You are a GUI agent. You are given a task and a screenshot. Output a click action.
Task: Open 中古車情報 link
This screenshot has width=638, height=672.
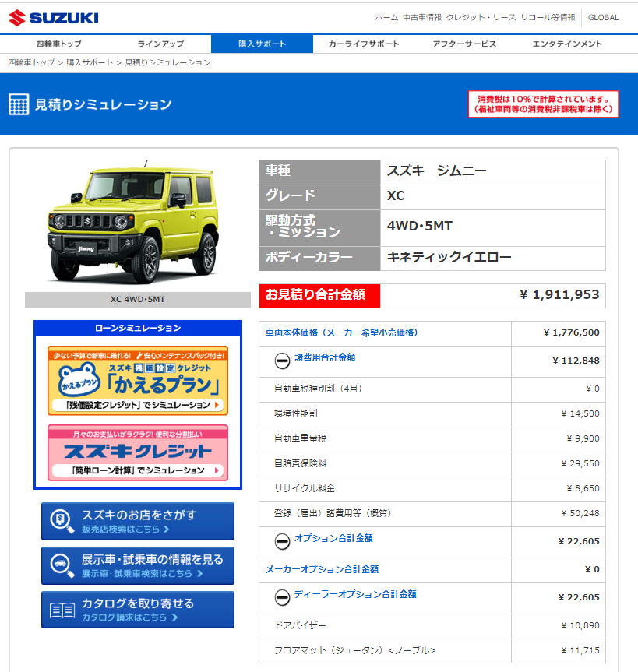coord(422,18)
